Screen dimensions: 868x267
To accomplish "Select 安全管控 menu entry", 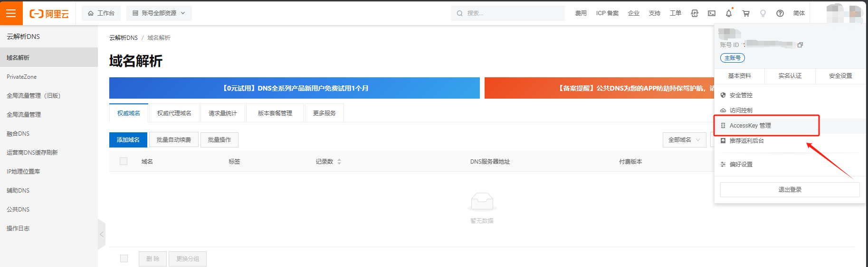I will point(789,95).
